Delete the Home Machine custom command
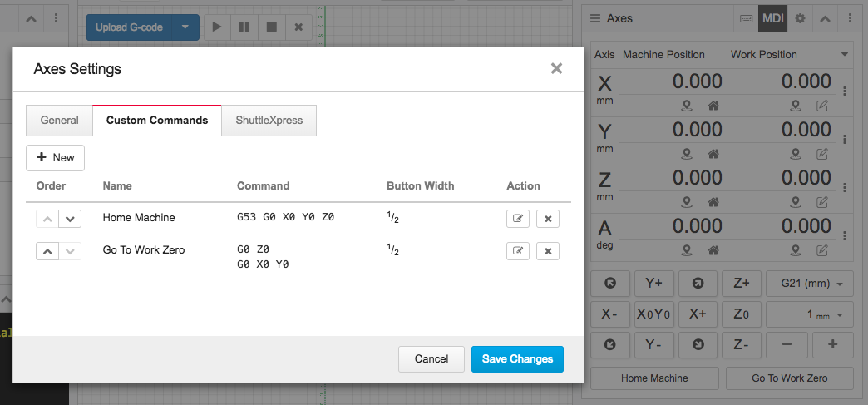Image resolution: width=868 pixels, height=405 pixels. pos(548,219)
